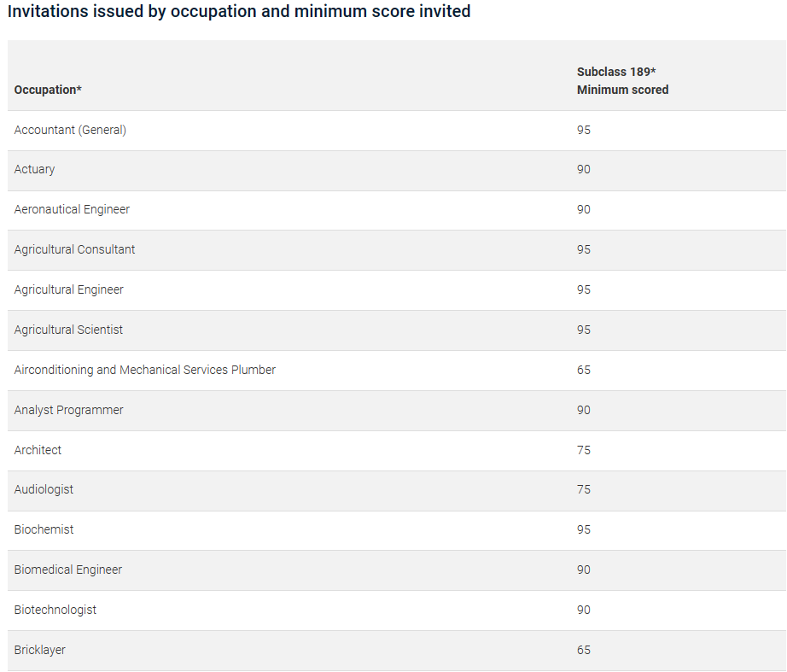
Task: Click the Subclass 189 Minimum scored header
Action: (x=622, y=80)
